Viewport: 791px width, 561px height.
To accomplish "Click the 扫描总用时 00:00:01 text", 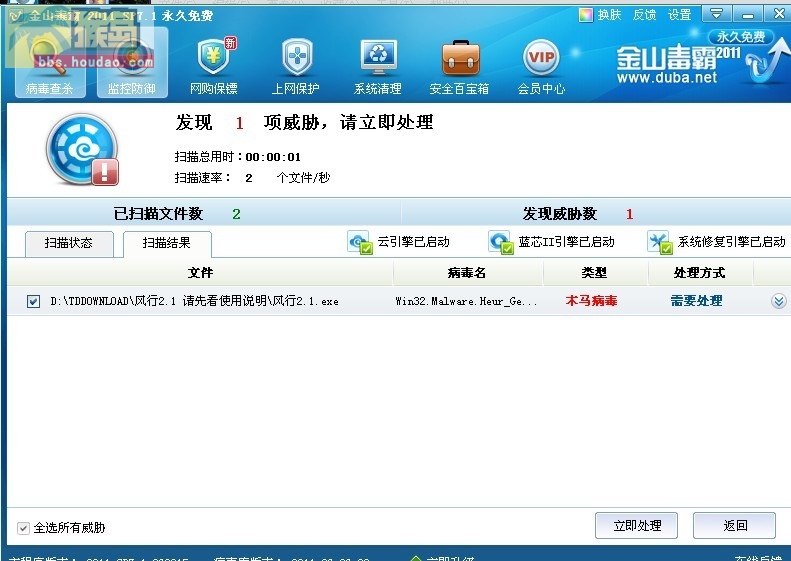I will click(x=238, y=157).
